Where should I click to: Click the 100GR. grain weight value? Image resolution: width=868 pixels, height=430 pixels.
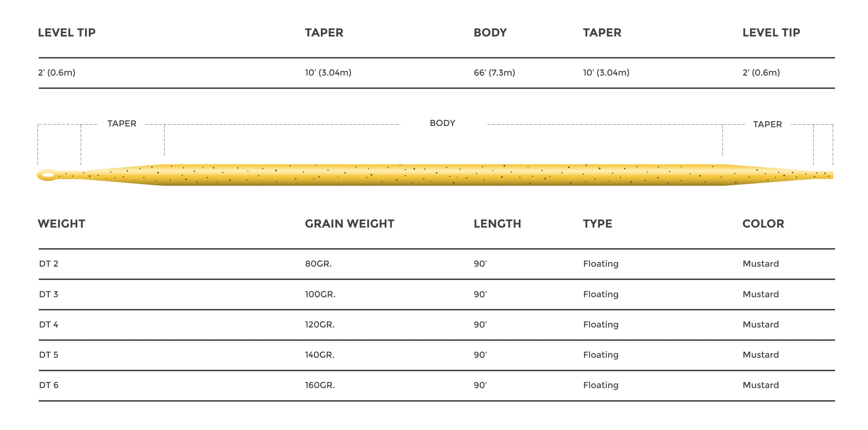pyautogui.click(x=320, y=294)
